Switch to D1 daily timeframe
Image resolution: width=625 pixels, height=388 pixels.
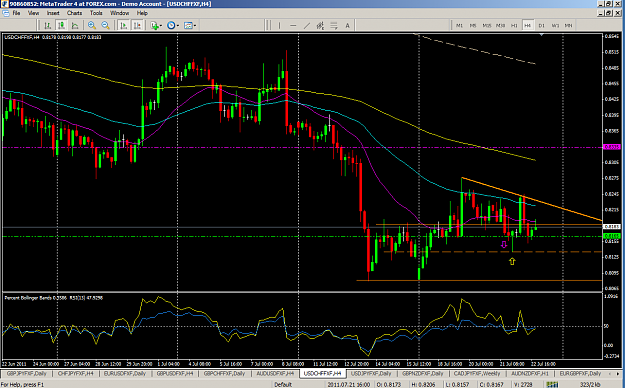click(x=541, y=26)
